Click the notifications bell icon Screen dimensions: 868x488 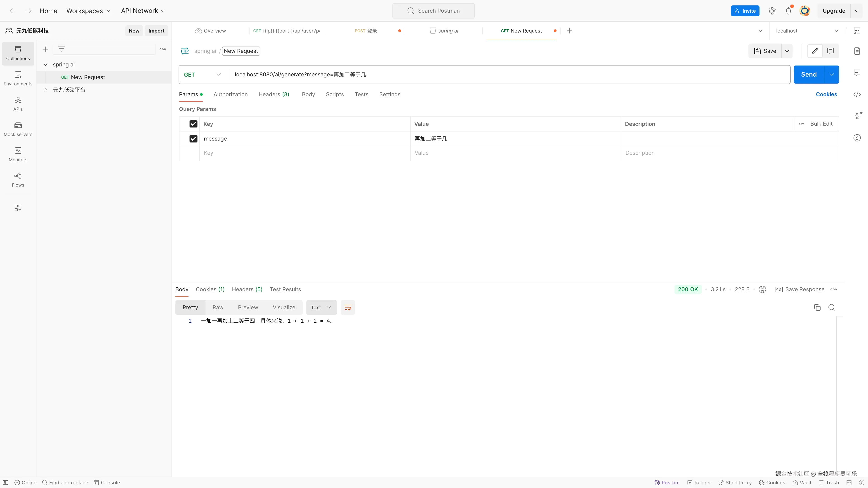[788, 11]
